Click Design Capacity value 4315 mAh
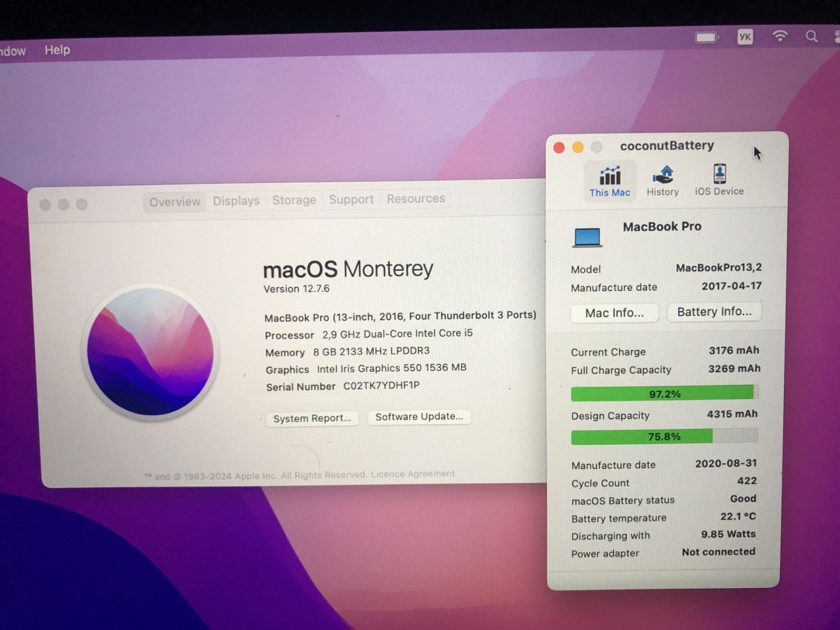 click(732, 414)
